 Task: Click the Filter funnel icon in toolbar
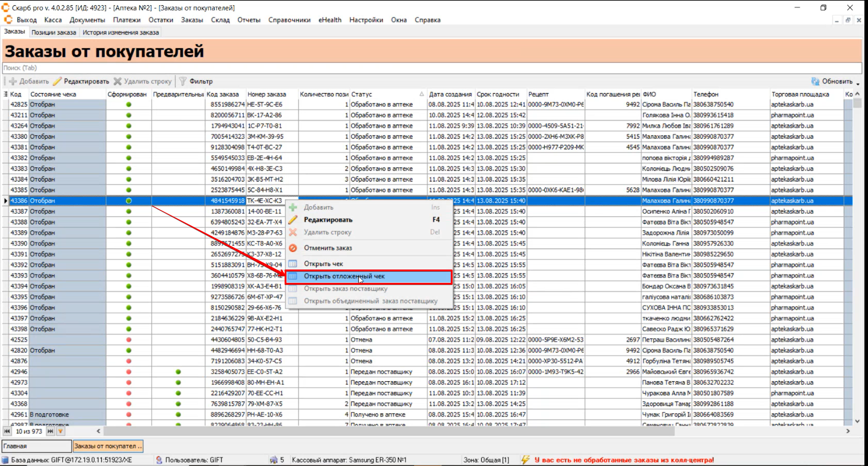(183, 81)
